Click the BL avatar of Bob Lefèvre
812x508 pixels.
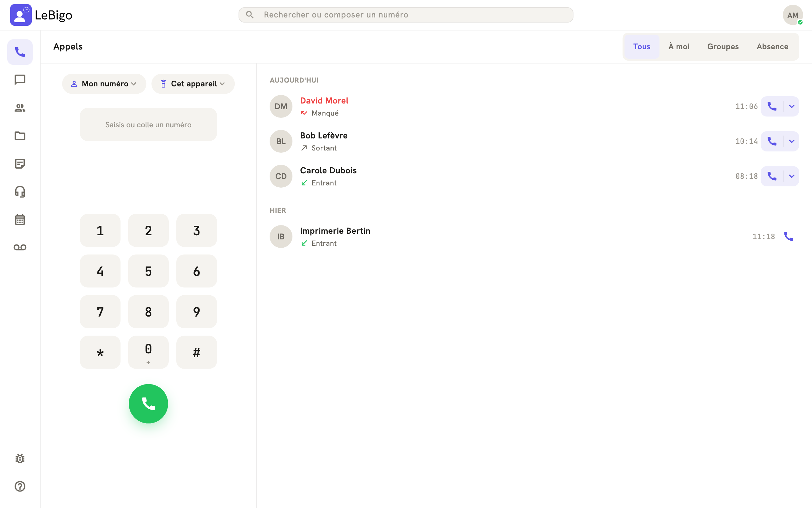click(281, 141)
